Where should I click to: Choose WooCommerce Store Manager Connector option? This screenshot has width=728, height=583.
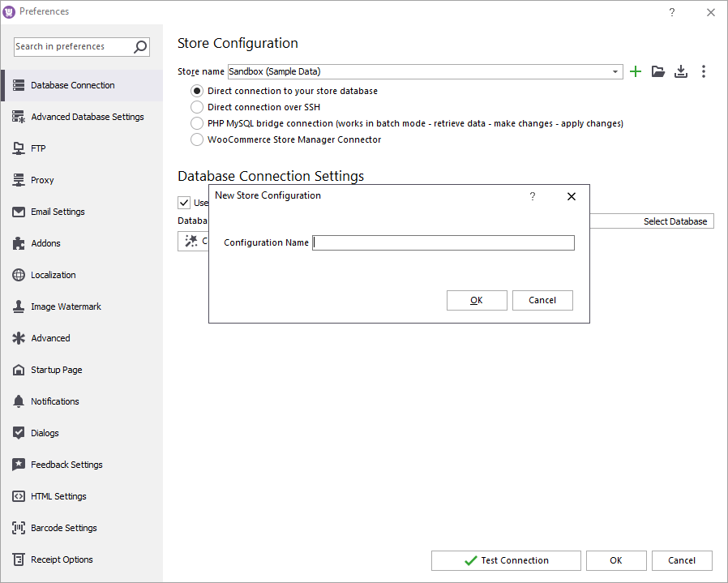(x=197, y=139)
